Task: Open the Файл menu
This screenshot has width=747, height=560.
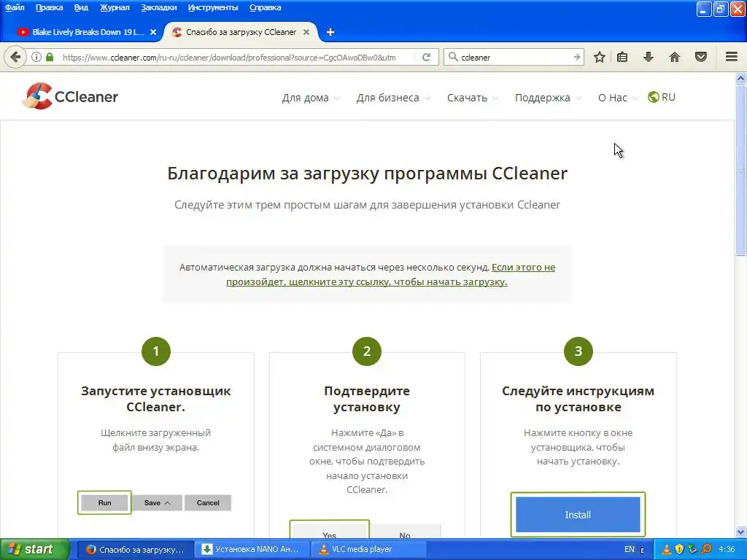Action: (x=15, y=7)
